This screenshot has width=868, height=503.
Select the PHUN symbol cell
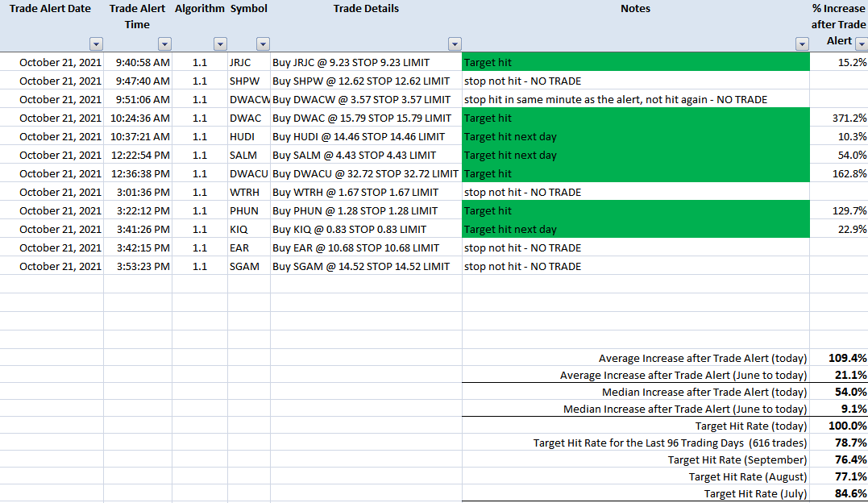248,211
